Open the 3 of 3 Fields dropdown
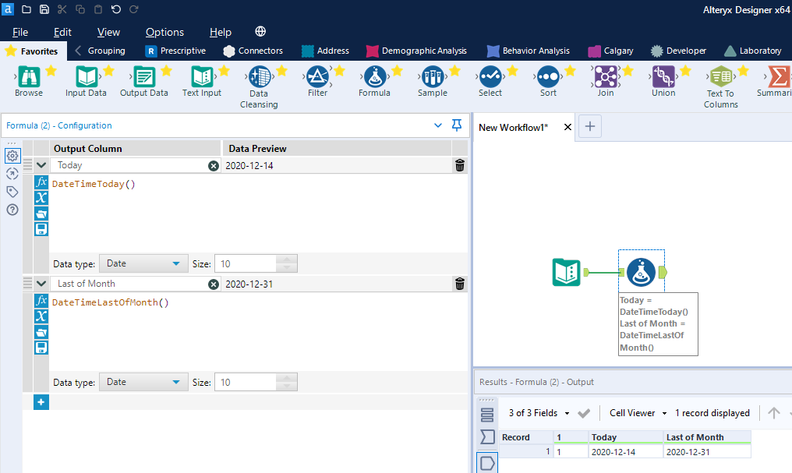This screenshot has height=473, width=792. [x=539, y=413]
